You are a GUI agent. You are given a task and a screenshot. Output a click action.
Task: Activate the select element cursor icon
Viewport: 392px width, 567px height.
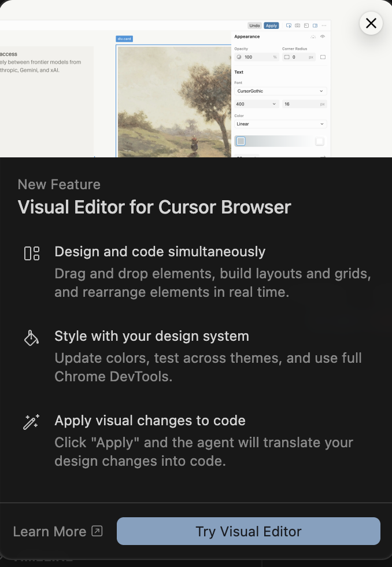[289, 25]
